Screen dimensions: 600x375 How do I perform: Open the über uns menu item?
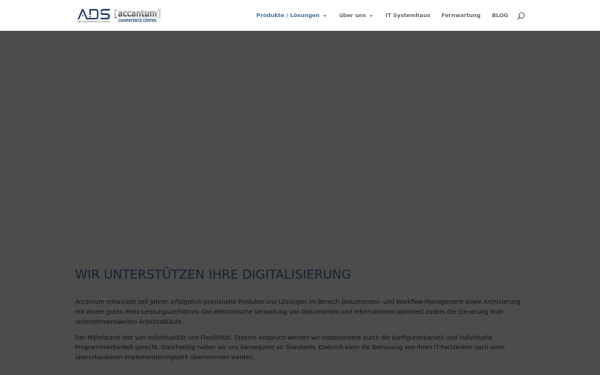352,15
